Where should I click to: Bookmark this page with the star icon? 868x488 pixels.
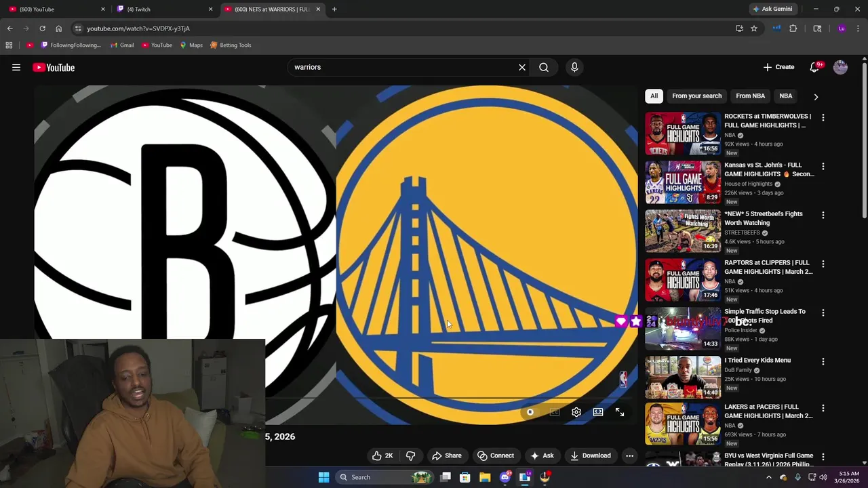pyautogui.click(x=754, y=28)
